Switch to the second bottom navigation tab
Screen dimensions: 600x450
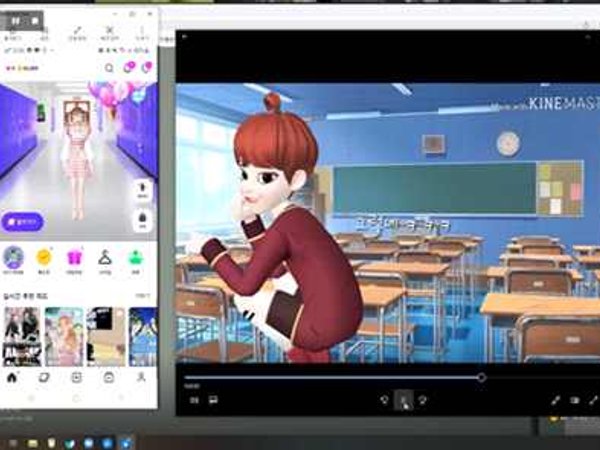44,378
